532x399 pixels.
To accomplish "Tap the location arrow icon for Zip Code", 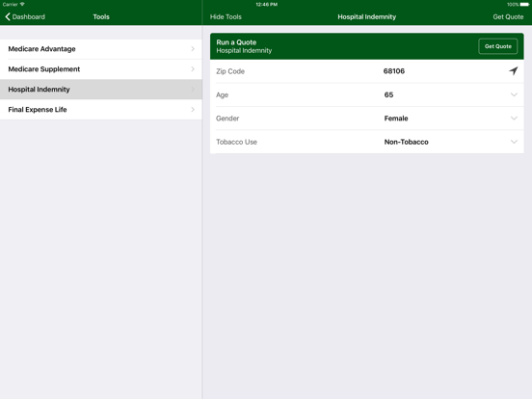I will click(514, 70).
